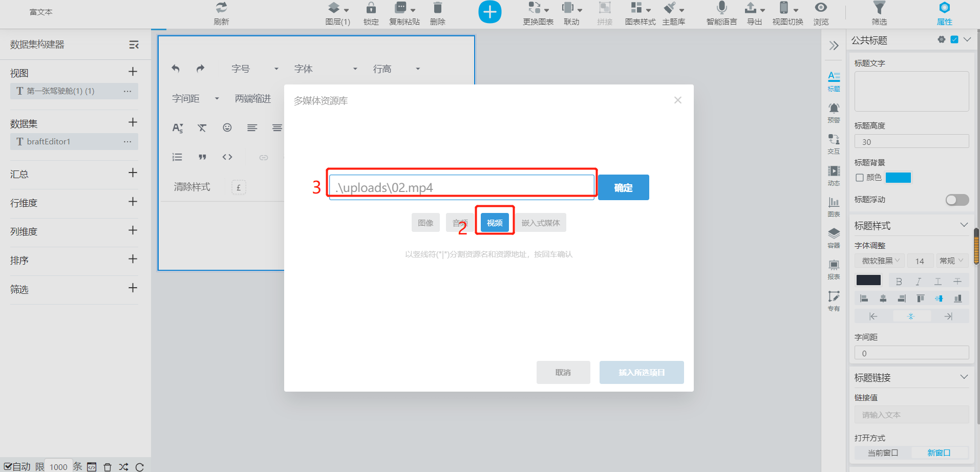
Task: Select the Embedded Media (嵌入式媒体) tab
Action: (541, 223)
